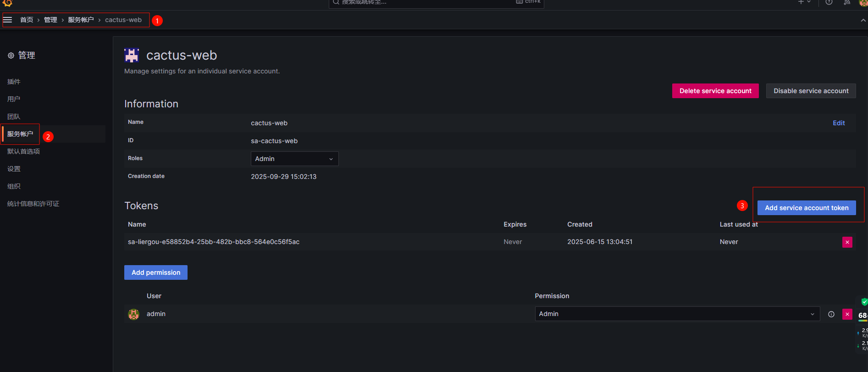Expand the Roles Admin dropdown

pos(294,159)
